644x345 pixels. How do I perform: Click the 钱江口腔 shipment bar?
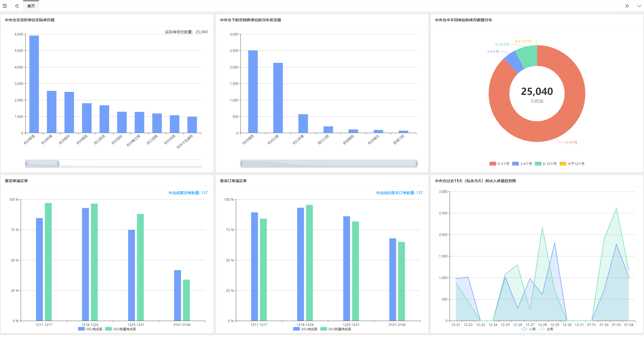click(328, 130)
